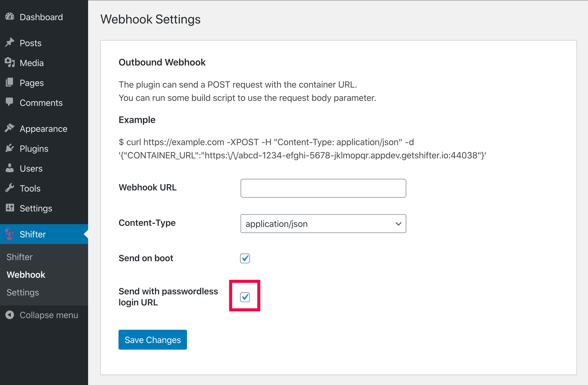Viewport: 588px width, 385px height.
Task: Click the Webhook URL field label
Action: pyautogui.click(x=148, y=187)
